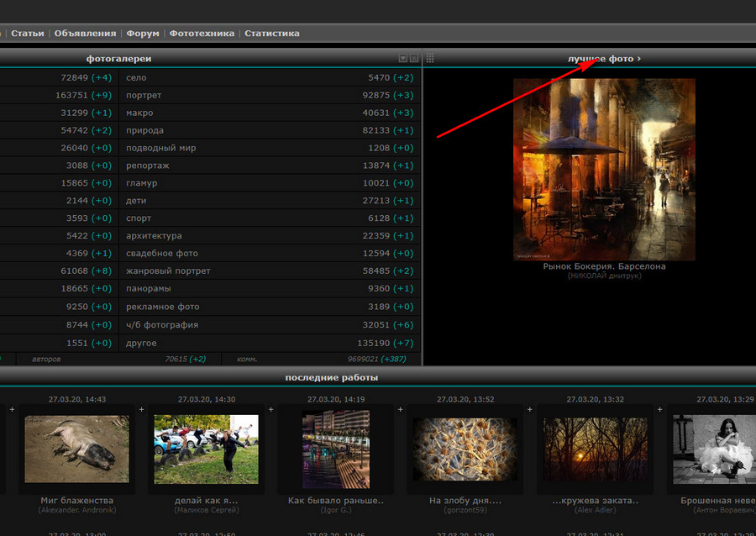Click plus icon beside кружева заката thumbnail

pyautogui.click(x=529, y=410)
